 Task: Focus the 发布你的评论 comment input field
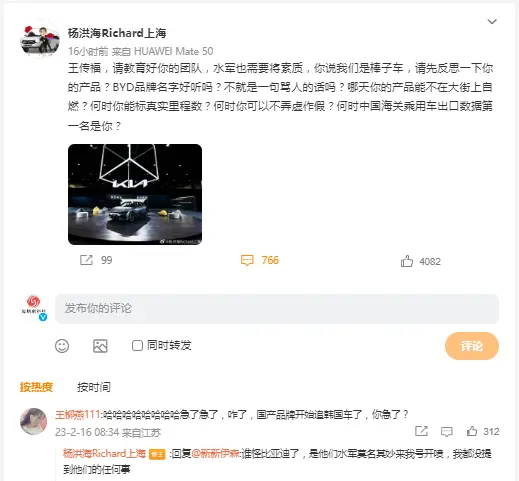[277, 309]
